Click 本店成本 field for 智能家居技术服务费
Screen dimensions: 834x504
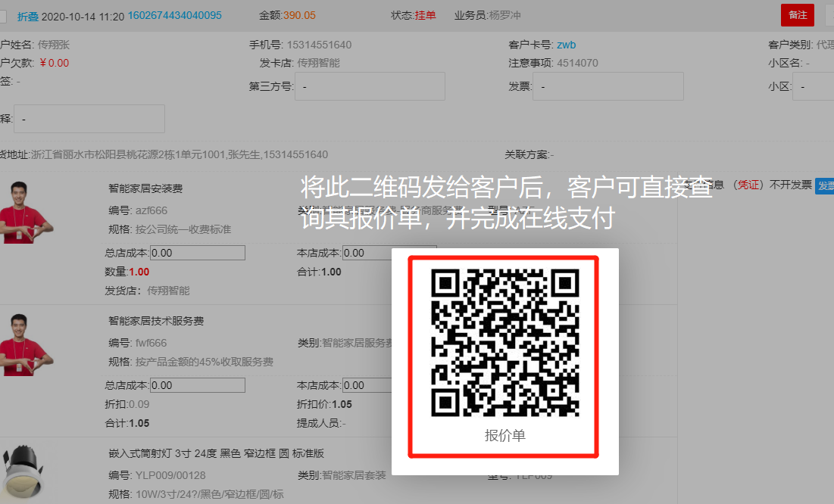367,385
